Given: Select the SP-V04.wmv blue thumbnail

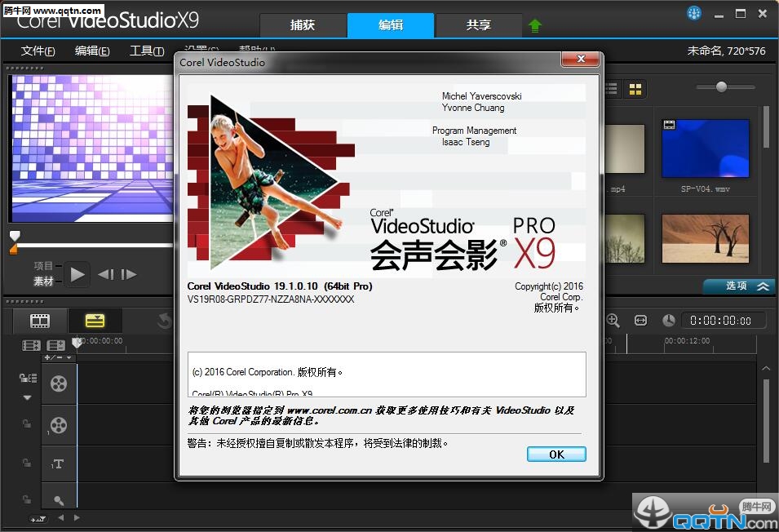Looking at the screenshot, I should click(705, 148).
